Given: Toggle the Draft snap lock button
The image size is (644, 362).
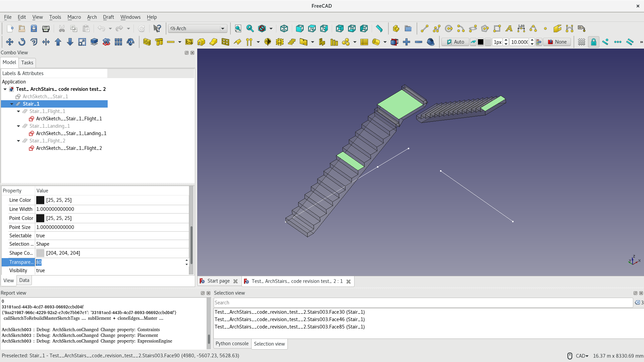Looking at the screenshot, I should [x=593, y=42].
